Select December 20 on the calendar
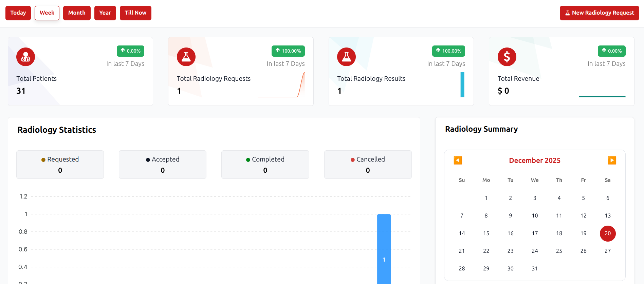 607,233
